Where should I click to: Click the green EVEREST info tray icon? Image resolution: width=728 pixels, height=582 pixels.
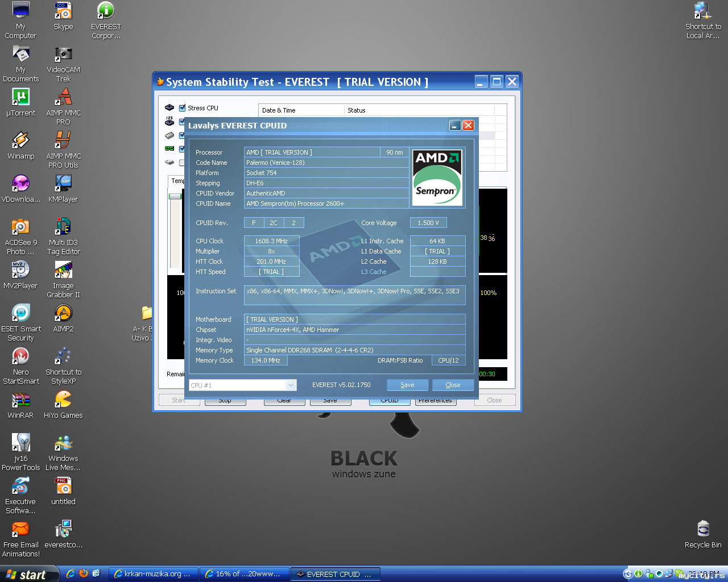(x=638, y=574)
